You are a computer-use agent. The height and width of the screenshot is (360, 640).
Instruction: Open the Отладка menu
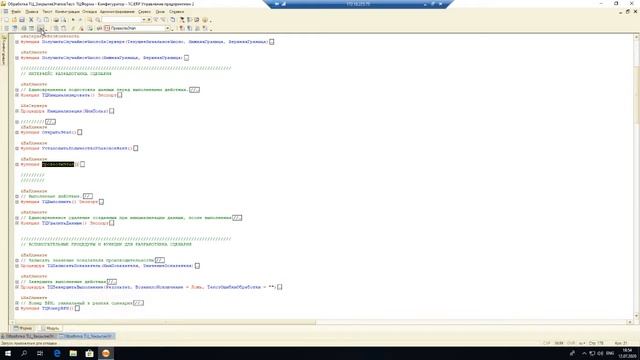click(89, 12)
